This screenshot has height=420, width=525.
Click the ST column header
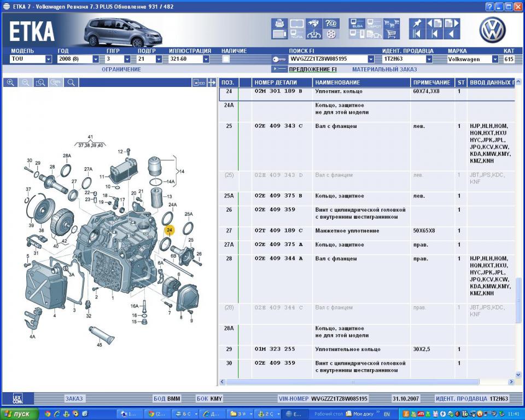[x=461, y=83]
